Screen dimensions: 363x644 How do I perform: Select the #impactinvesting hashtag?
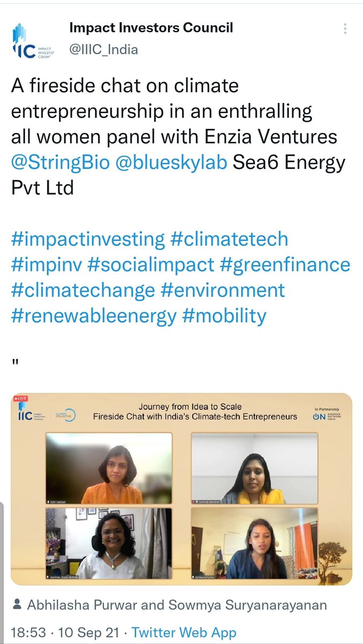pyautogui.click(x=88, y=239)
